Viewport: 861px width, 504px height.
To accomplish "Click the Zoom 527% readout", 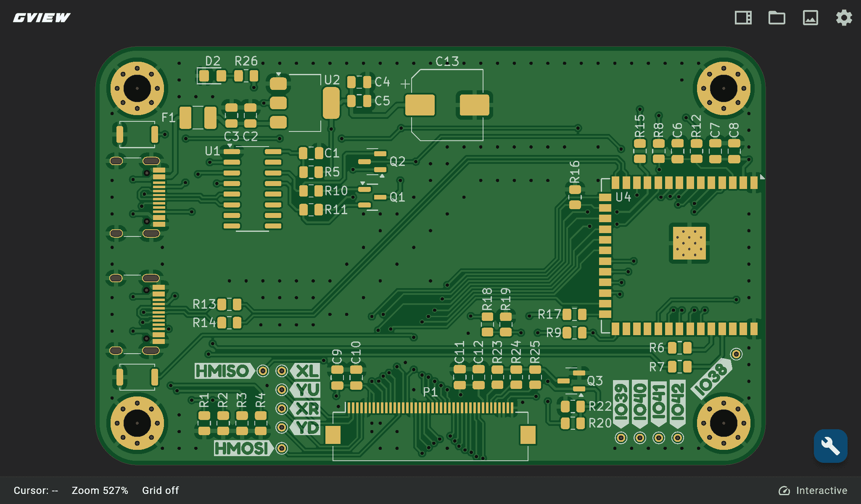I will pyautogui.click(x=100, y=491).
